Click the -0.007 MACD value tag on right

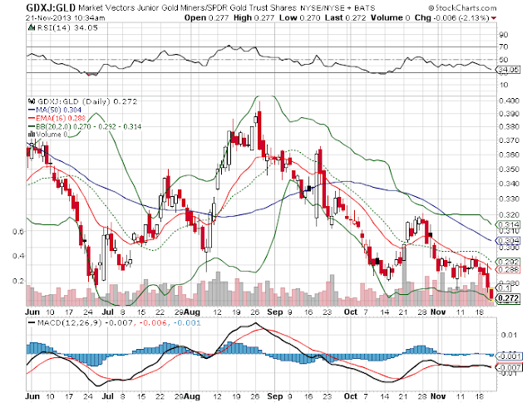tap(509, 367)
